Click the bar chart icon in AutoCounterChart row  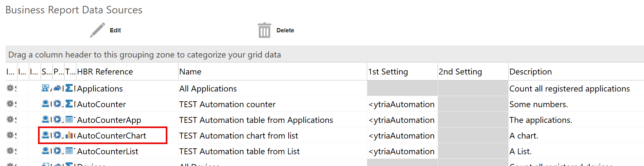pyautogui.click(x=69, y=135)
